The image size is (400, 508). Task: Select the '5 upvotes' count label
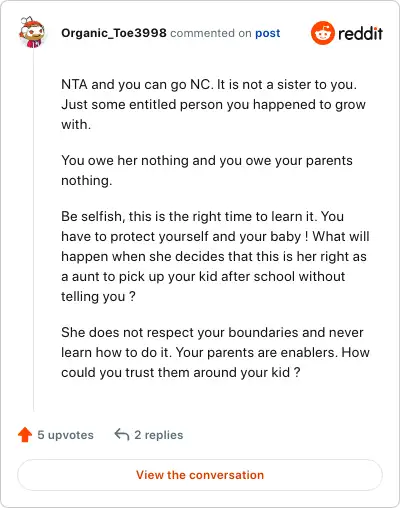pyautogui.click(x=65, y=435)
